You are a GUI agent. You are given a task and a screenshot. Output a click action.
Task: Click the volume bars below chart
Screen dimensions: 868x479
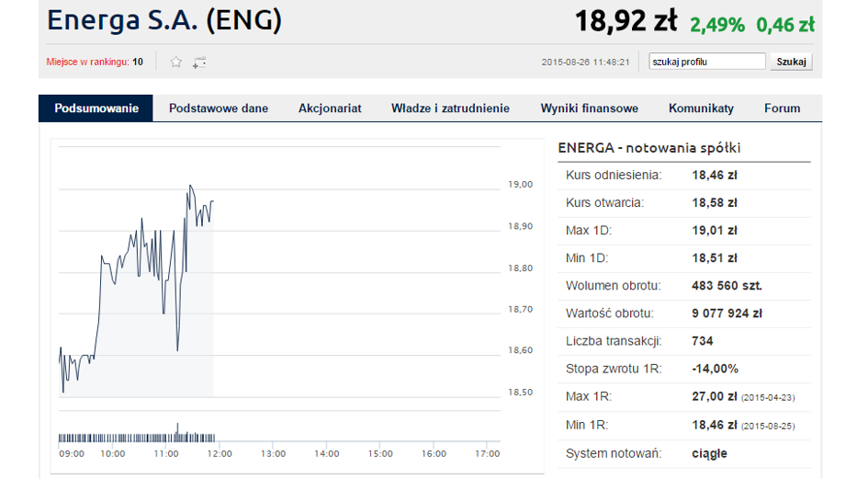tap(137, 434)
